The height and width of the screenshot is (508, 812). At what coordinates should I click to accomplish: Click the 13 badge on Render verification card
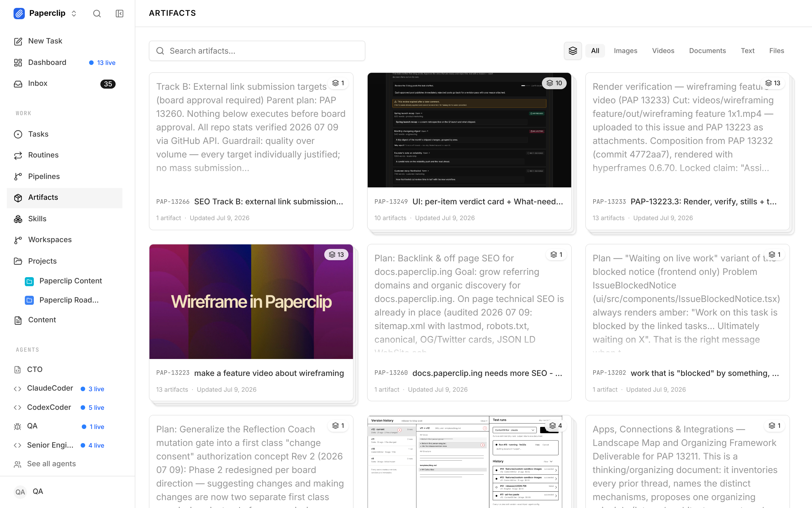tap(773, 83)
